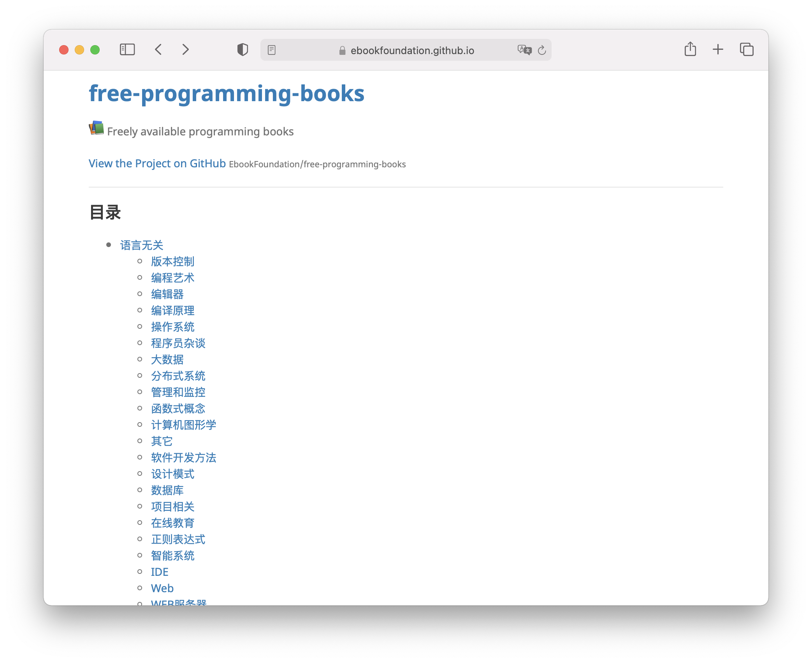Open the 正则表达式 link
This screenshot has height=663, width=812.
pyautogui.click(x=178, y=539)
